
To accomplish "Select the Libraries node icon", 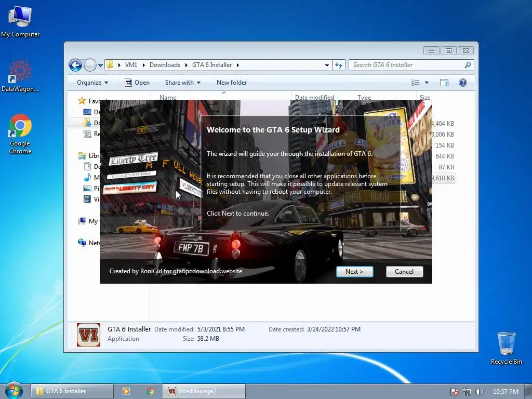I will click(x=82, y=156).
